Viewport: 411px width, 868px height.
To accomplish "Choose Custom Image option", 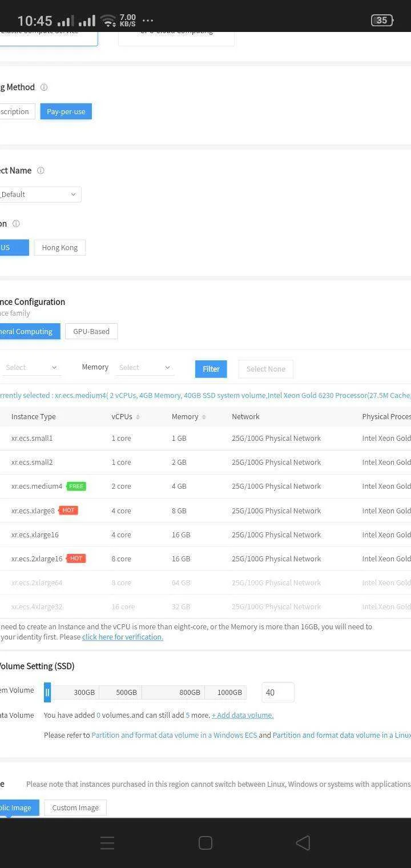I will [75, 807].
